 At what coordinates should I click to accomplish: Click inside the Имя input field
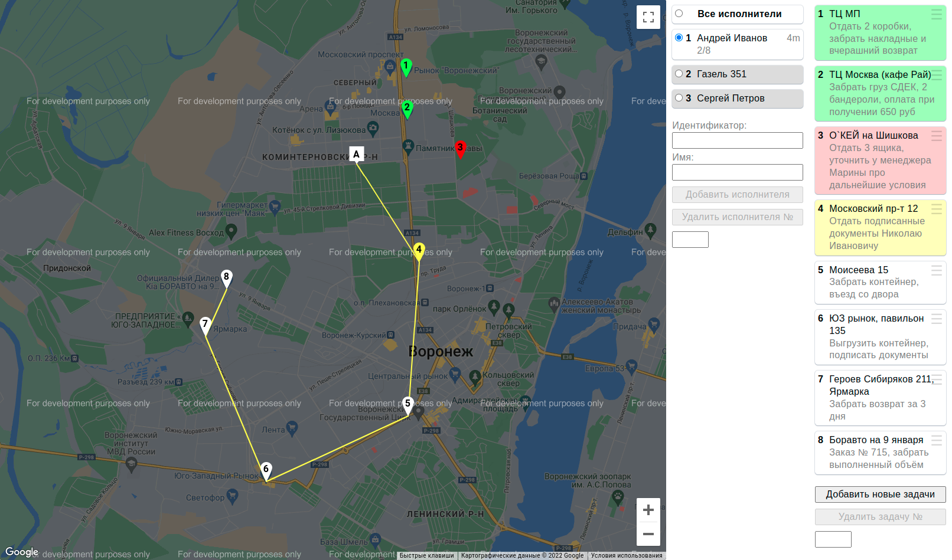coord(737,172)
